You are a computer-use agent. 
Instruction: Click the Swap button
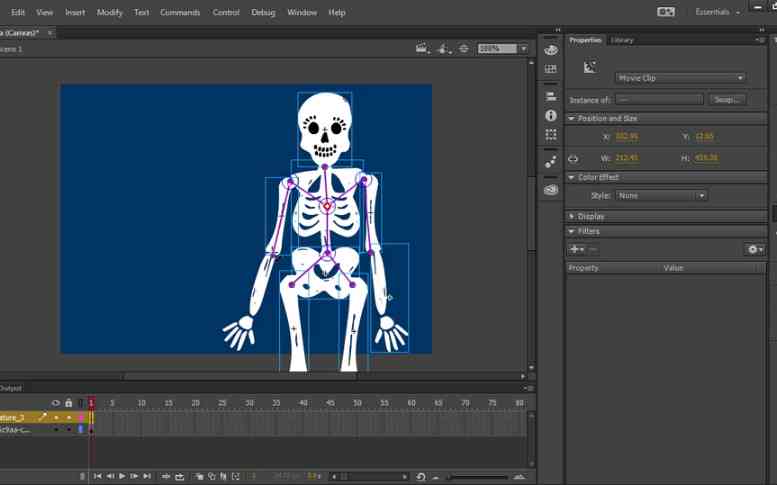click(x=727, y=100)
